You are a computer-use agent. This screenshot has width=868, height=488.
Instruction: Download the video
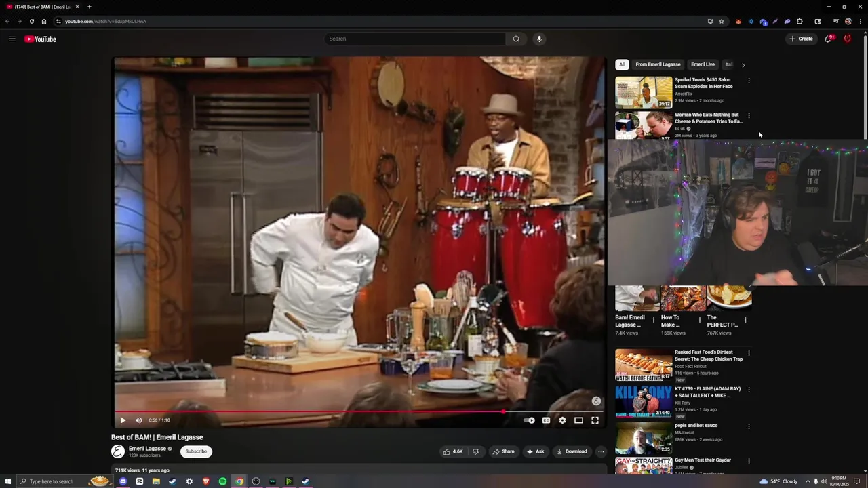572,451
